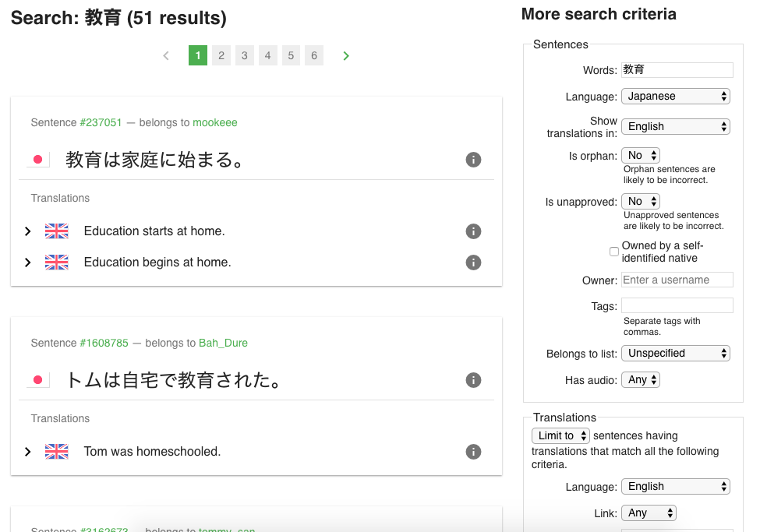Open the "Limit to" translations dropdown
Viewport: 760px width, 532px height.
pos(560,435)
